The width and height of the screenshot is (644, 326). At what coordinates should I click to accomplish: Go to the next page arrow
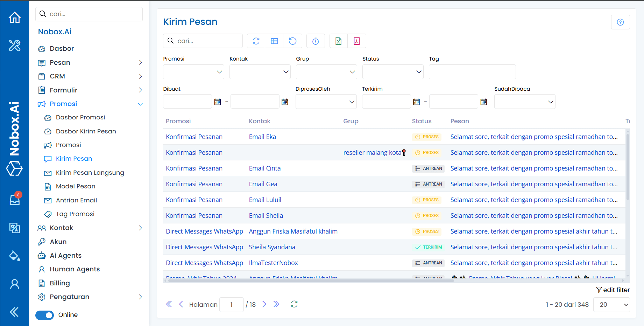click(264, 304)
